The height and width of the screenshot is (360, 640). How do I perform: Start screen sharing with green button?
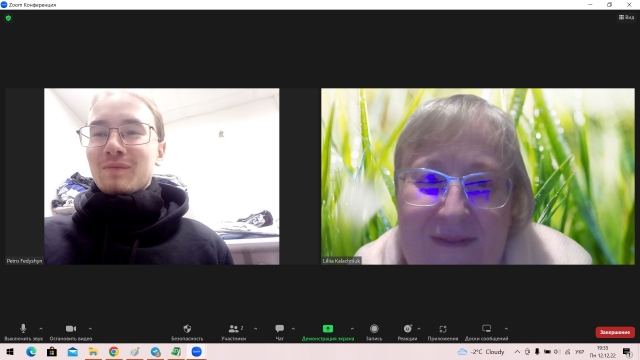click(x=328, y=332)
